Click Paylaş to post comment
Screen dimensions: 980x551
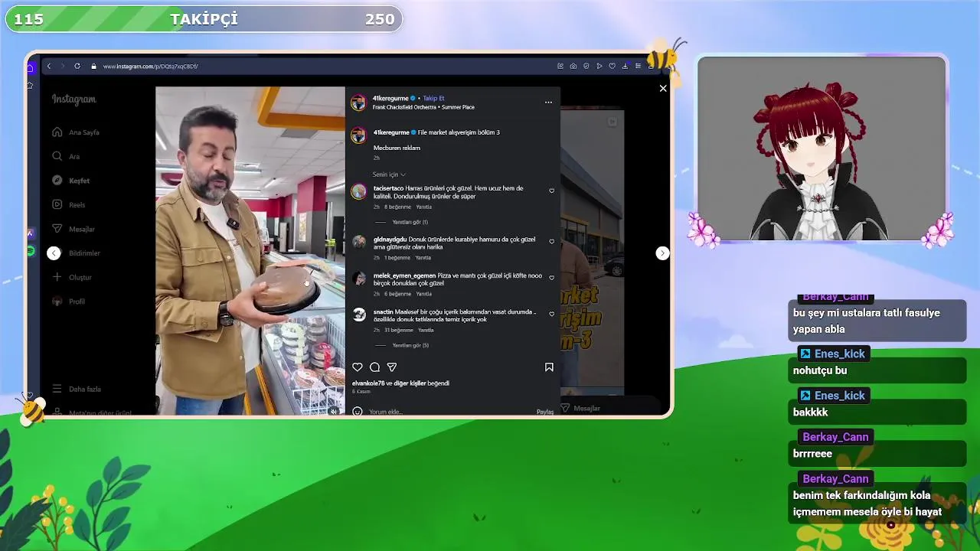[x=545, y=412]
